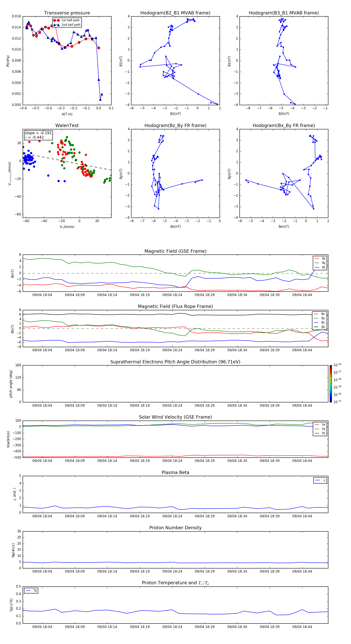Click '09/04 18:44' tick under Proton Temperature plot
The width and height of the screenshot is (351, 644).
tap(302, 627)
